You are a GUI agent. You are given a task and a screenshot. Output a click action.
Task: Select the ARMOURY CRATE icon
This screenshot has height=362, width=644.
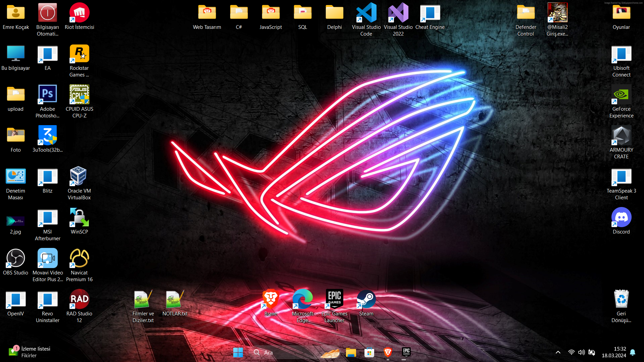tap(622, 143)
